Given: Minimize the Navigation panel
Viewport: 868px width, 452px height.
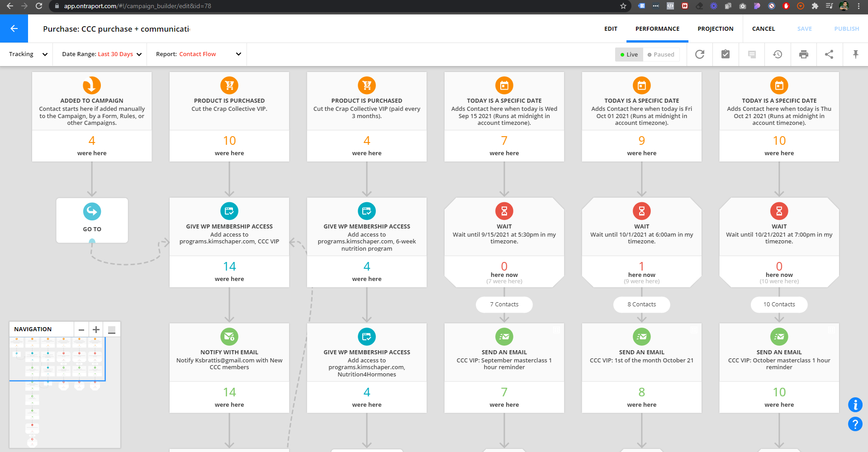Looking at the screenshot, I should pyautogui.click(x=112, y=329).
